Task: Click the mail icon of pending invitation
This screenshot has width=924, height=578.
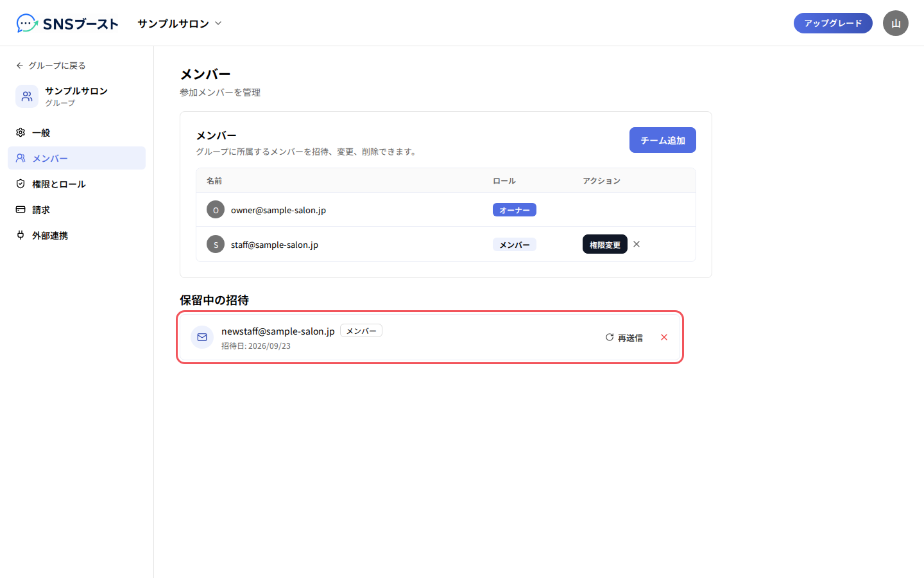Action: click(202, 337)
